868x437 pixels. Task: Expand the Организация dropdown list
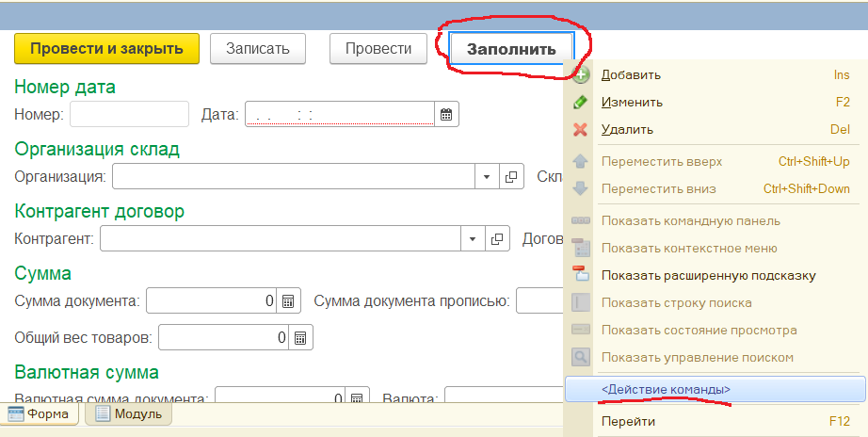point(487,176)
